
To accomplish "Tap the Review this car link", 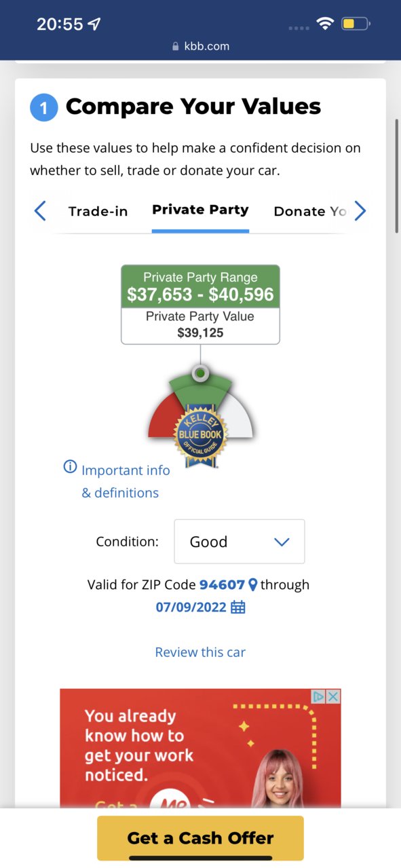I will (200, 652).
